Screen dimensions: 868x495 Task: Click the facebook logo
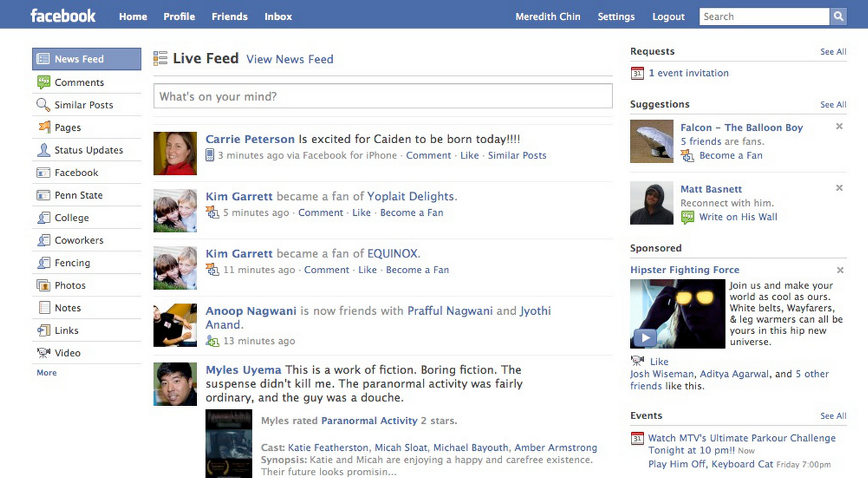point(63,16)
